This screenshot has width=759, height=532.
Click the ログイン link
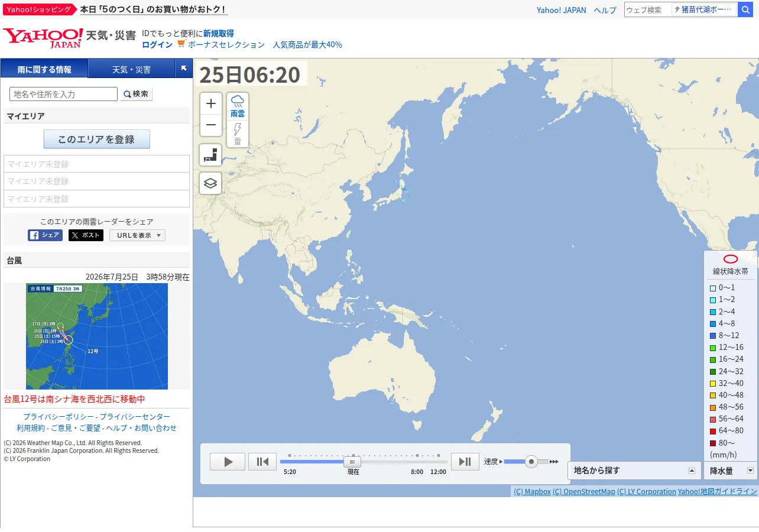(x=157, y=44)
